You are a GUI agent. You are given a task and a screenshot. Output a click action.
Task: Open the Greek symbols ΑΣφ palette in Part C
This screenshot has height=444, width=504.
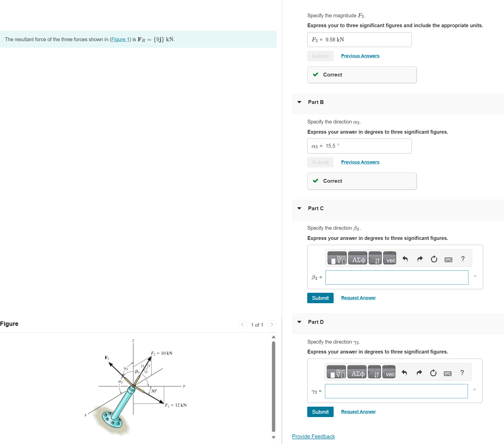pyautogui.click(x=357, y=258)
